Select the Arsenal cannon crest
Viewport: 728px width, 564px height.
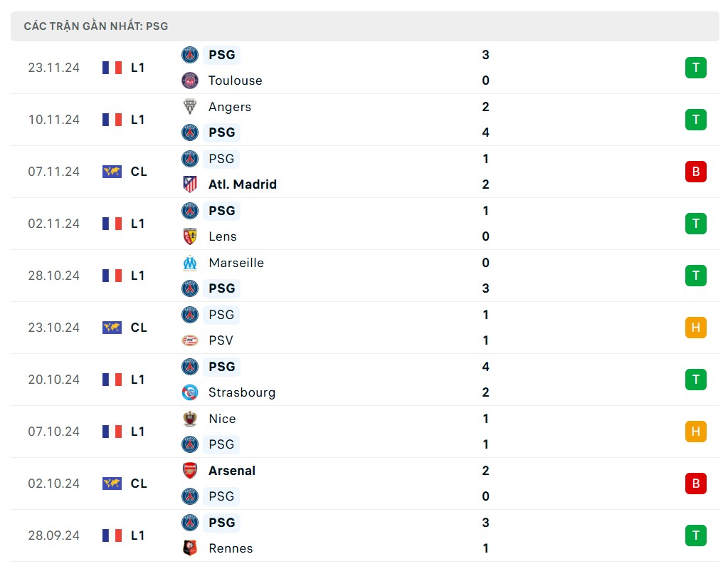[x=189, y=471]
